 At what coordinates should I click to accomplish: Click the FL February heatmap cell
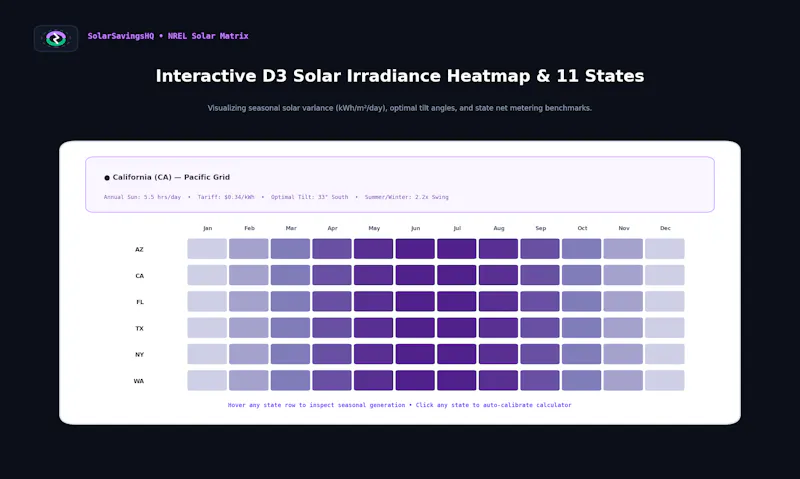248,301
